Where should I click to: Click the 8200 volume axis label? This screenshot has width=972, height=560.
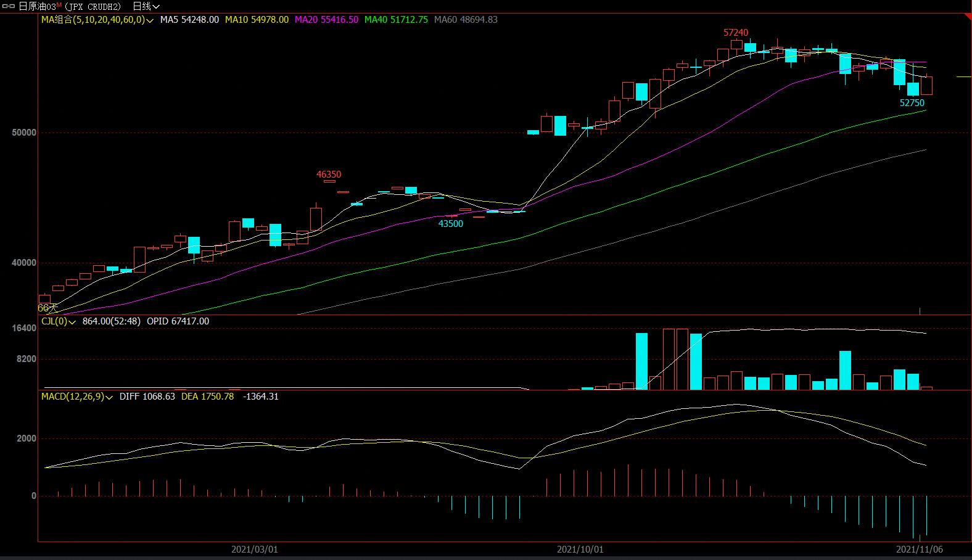pyautogui.click(x=27, y=359)
